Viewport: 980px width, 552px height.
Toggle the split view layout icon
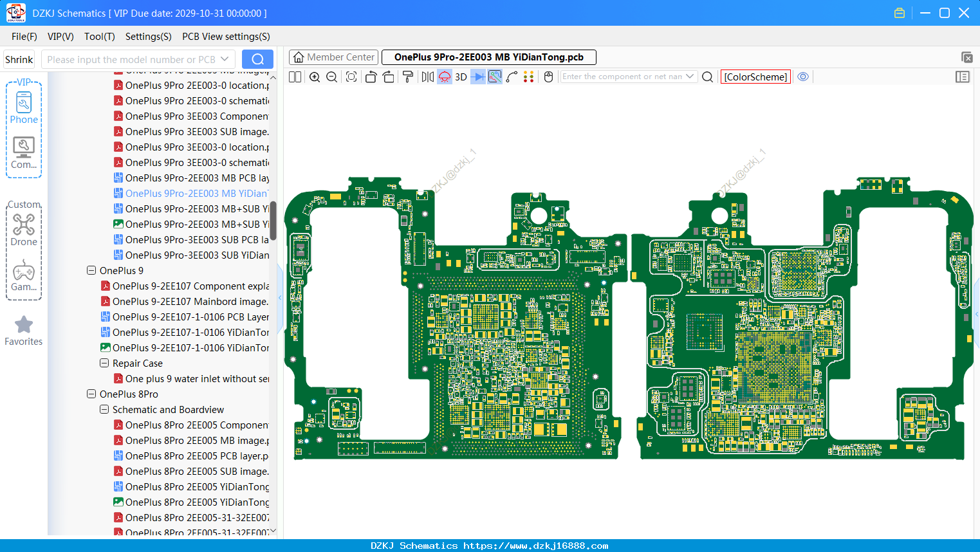[295, 77]
